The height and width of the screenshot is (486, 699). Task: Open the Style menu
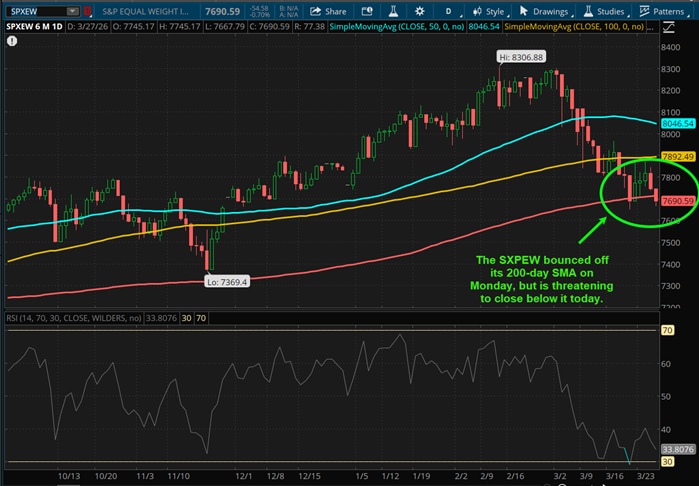coord(491,11)
